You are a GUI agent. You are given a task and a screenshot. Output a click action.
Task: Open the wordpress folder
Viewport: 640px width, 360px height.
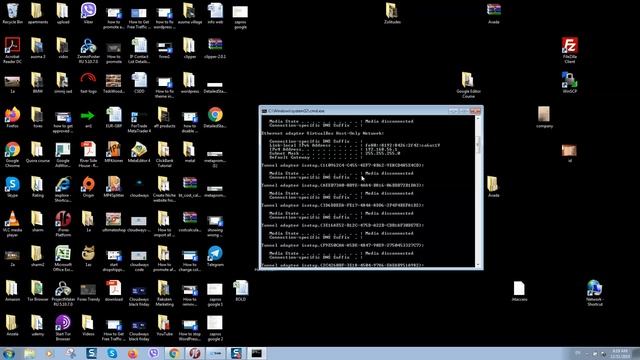click(189, 80)
